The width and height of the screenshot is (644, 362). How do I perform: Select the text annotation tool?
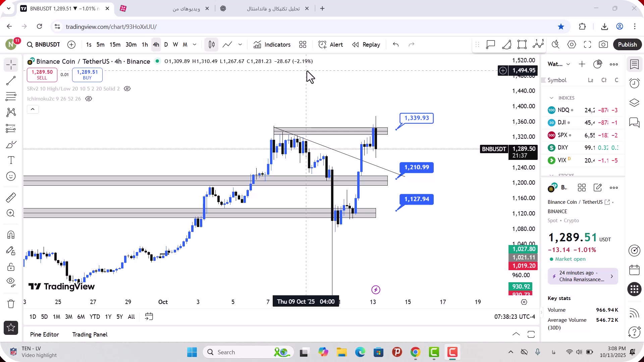tap(11, 160)
